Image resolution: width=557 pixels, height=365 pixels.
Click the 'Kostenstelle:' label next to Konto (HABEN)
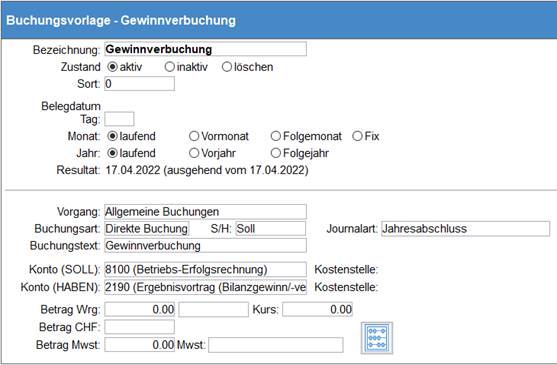click(346, 287)
